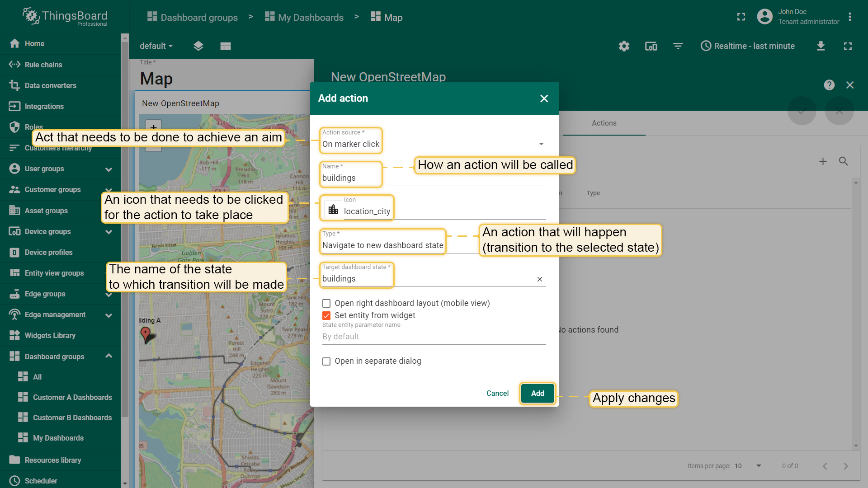
Task: Open dashboard settings gear icon
Action: click(624, 46)
